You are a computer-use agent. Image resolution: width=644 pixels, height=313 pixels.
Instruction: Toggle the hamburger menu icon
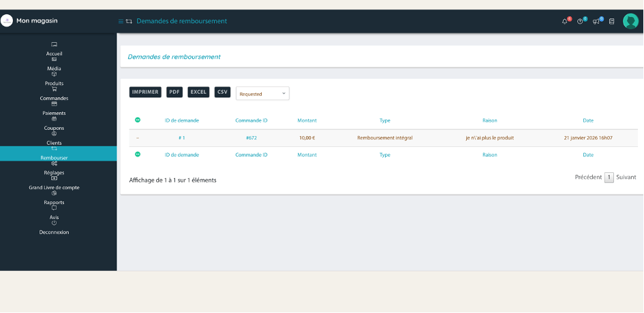click(x=121, y=21)
